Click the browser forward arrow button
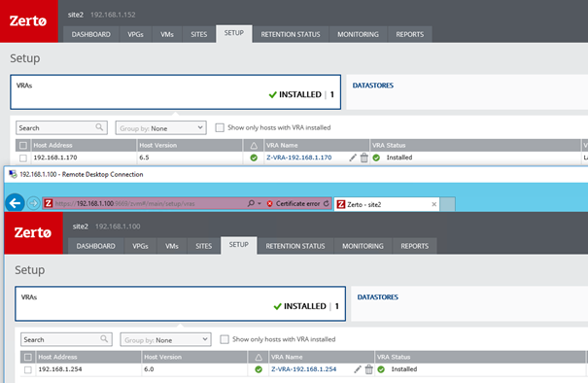The width and height of the screenshot is (588, 383). pos(33,203)
